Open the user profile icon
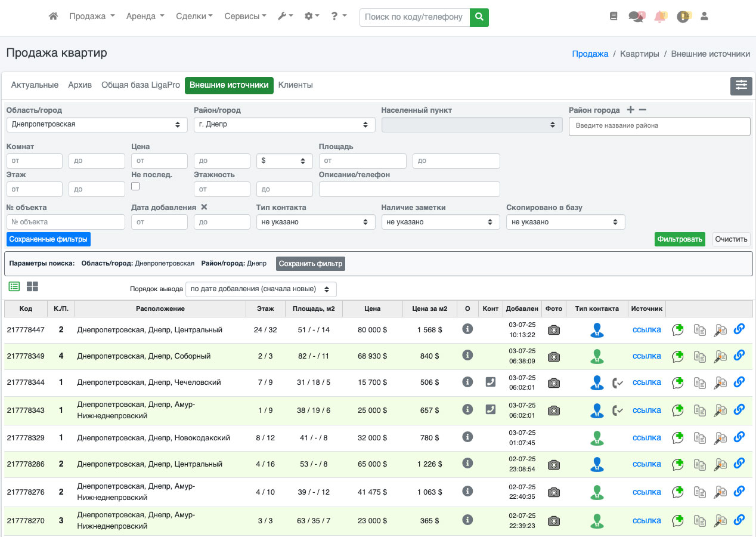Viewport: 756px width, 537px height. [704, 17]
